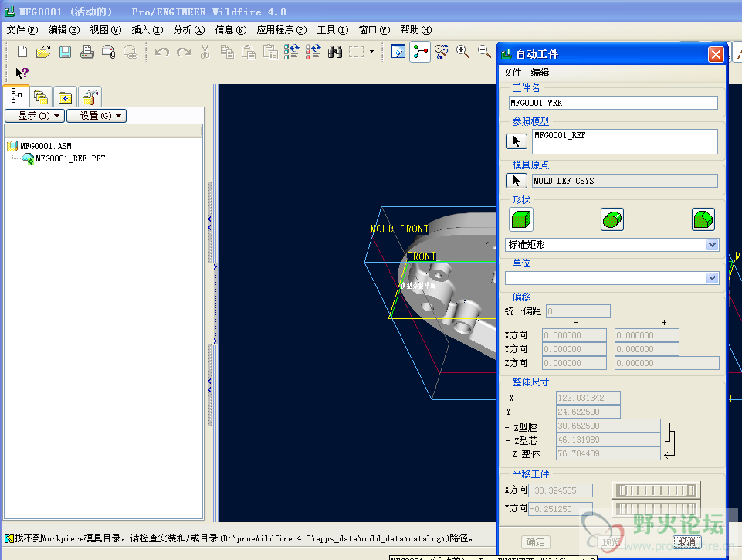Click the Undo arrow icon
Viewport: 742px width, 560px height.
click(x=162, y=52)
